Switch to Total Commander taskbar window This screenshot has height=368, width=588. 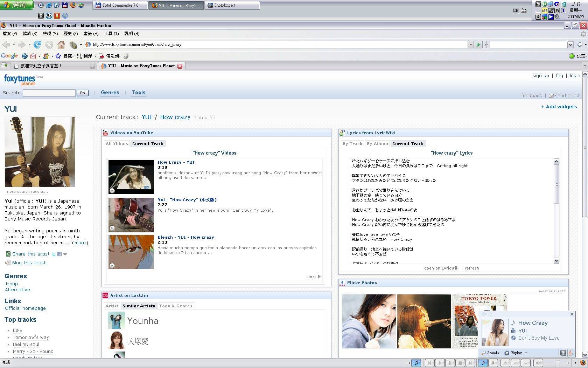pos(120,5)
